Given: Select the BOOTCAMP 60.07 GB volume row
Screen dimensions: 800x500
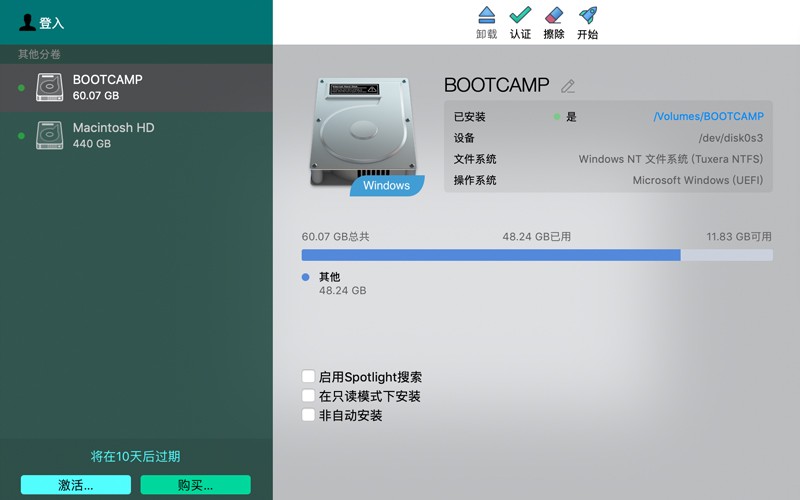Looking at the screenshot, I should coord(136,88).
